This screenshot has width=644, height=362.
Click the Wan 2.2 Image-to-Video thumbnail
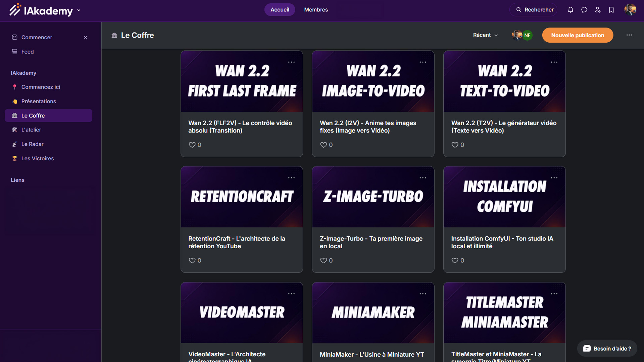point(373,82)
